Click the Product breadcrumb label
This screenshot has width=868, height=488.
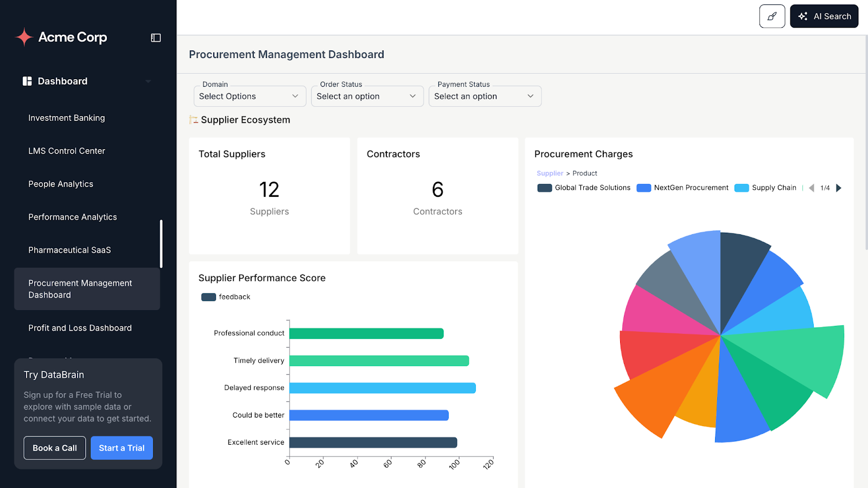pyautogui.click(x=585, y=174)
